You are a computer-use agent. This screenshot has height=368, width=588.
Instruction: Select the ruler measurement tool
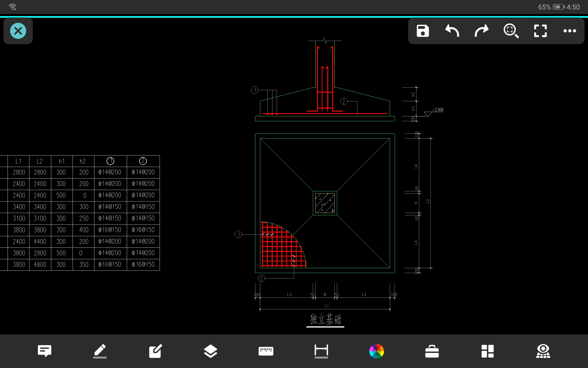[266, 351]
